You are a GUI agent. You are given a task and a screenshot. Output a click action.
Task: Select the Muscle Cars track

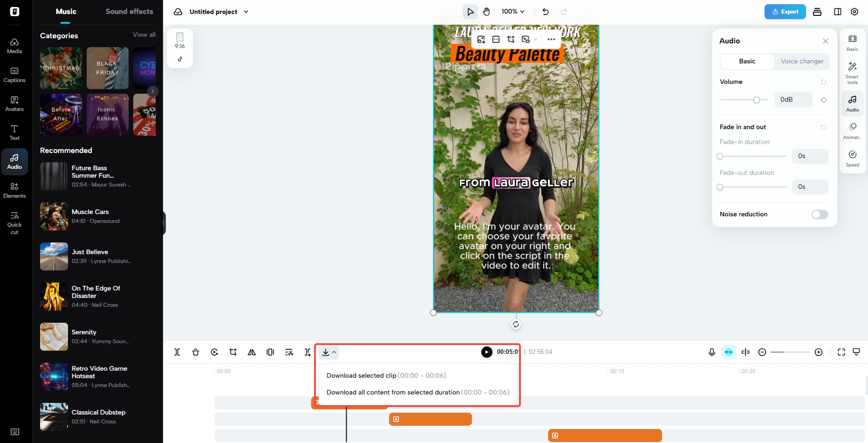click(98, 216)
